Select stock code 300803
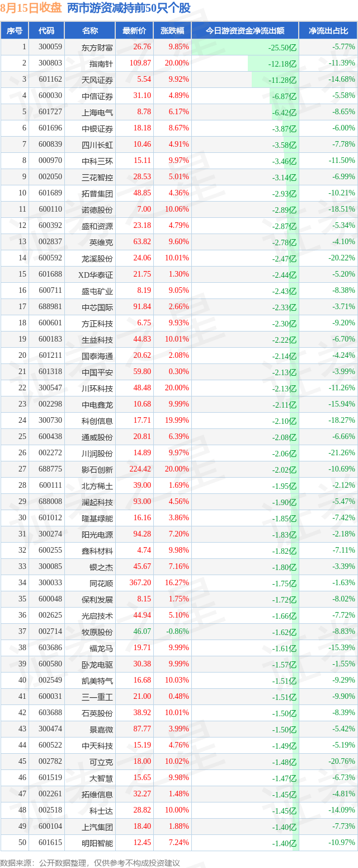This screenshot has height=868, width=358. coord(50,63)
